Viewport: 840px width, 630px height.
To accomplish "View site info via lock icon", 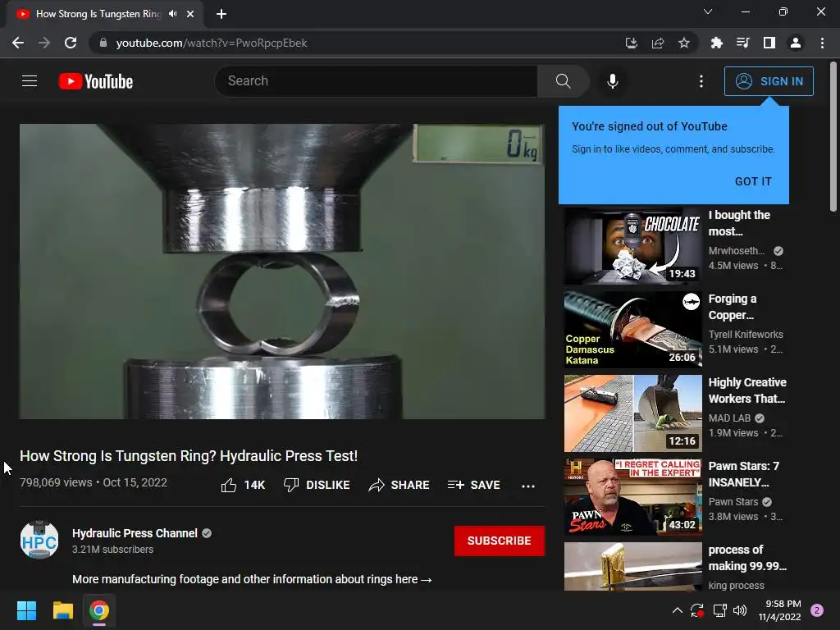I will coord(103,43).
